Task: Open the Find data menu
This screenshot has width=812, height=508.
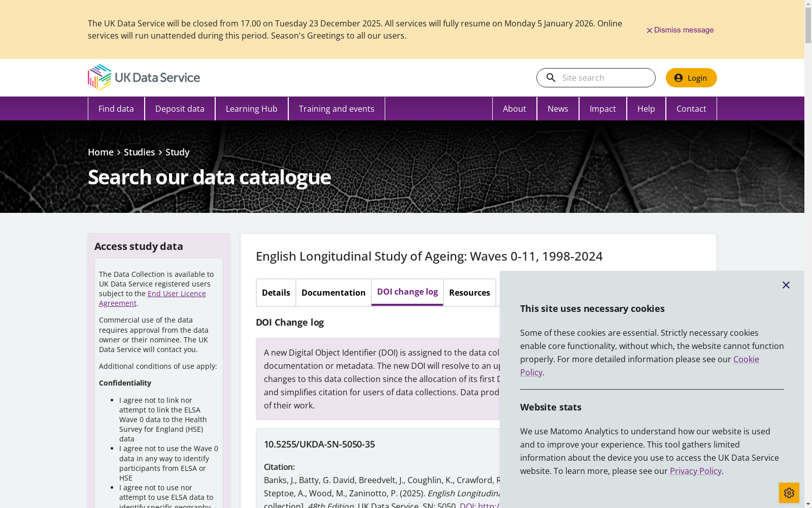Action: click(116, 109)
